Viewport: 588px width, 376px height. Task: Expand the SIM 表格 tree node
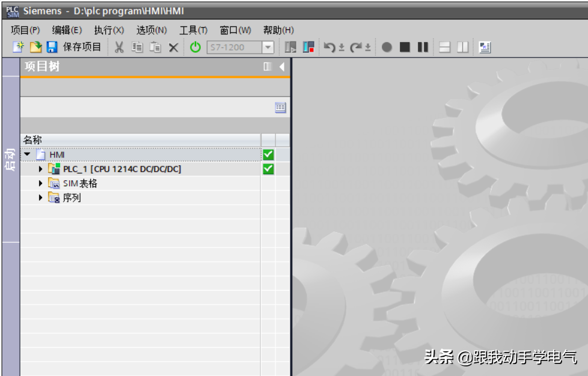pyautogui.click(x=41, y=183)
